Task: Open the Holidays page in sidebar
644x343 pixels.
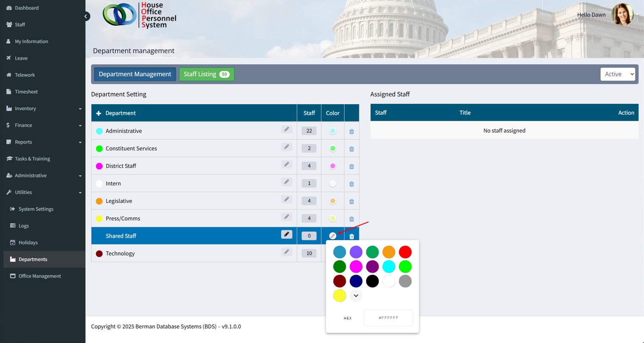Action: 28,243
